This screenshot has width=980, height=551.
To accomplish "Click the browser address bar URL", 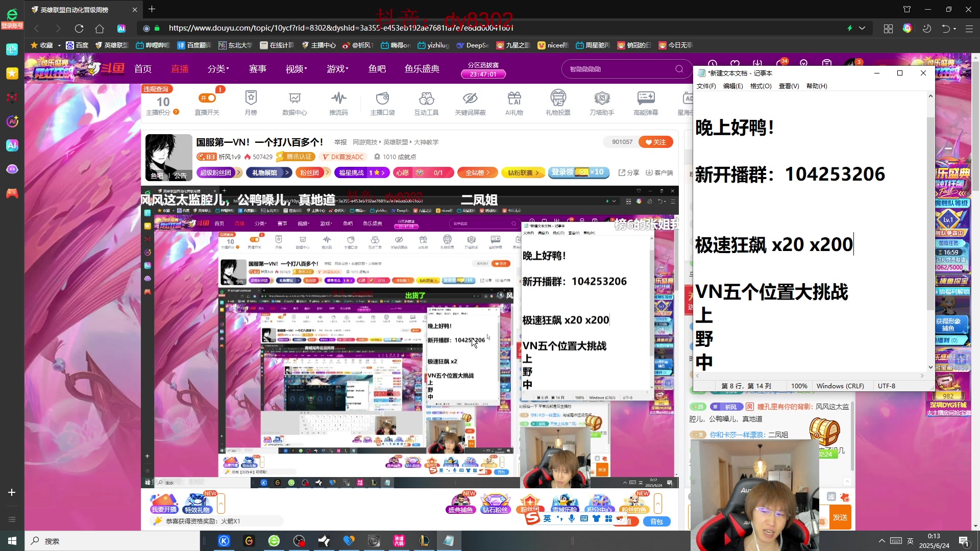I will tap(341, 28).
